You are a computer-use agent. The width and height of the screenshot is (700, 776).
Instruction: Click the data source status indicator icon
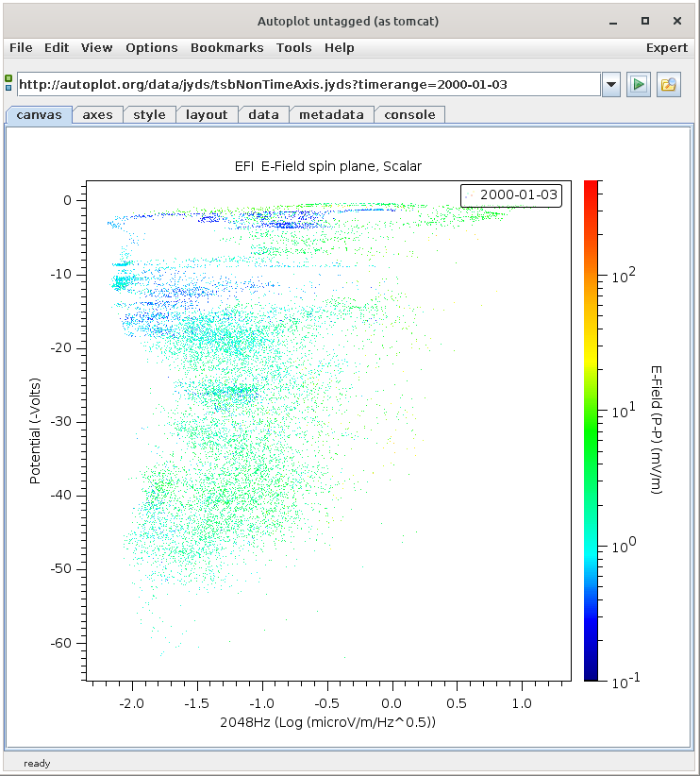pyautogui.click(x=8, y=83)
